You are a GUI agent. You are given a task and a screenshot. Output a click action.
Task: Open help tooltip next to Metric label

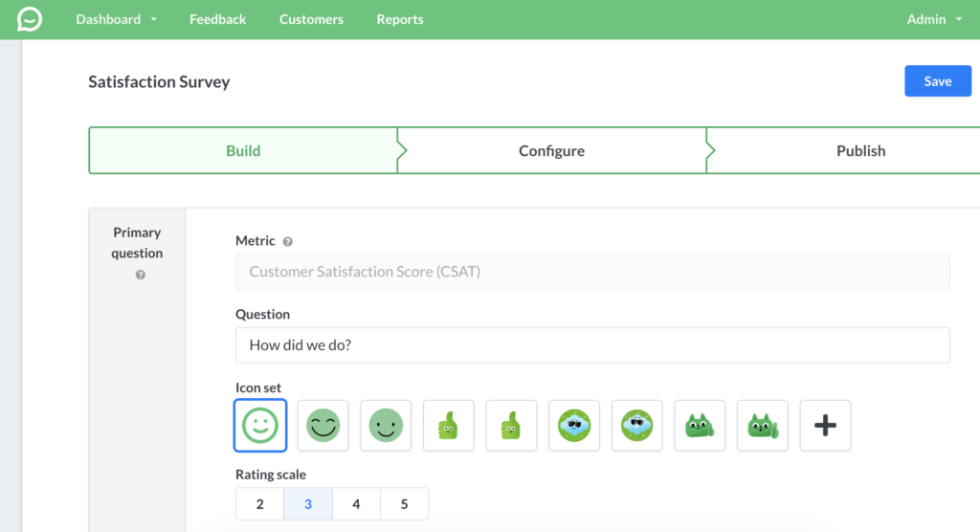click(x=288, y=242)
